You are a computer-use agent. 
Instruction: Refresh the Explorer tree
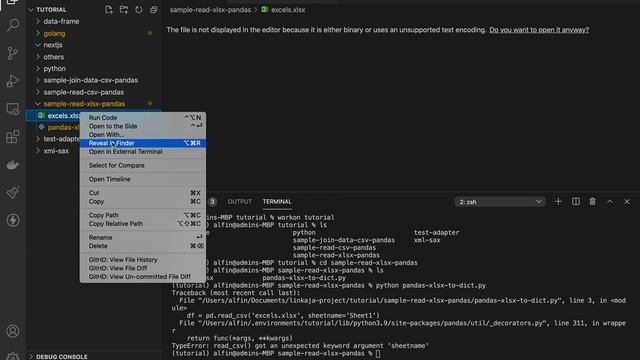[x=139, y=9]
